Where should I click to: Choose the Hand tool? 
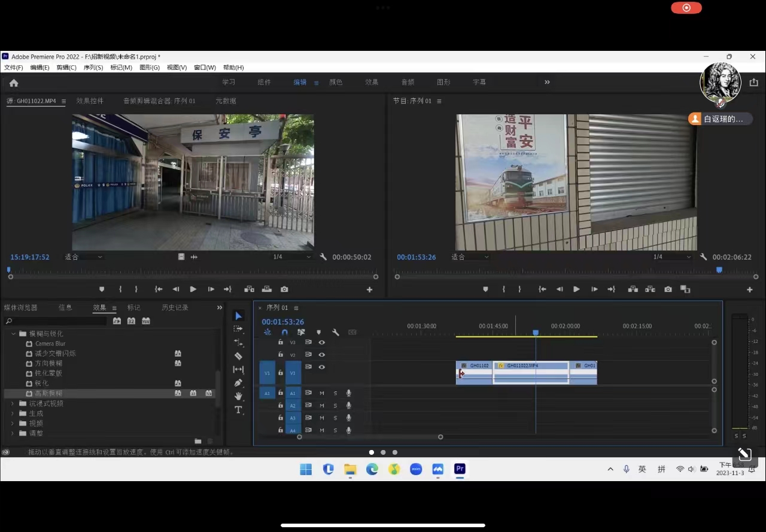tap(239, 396)
